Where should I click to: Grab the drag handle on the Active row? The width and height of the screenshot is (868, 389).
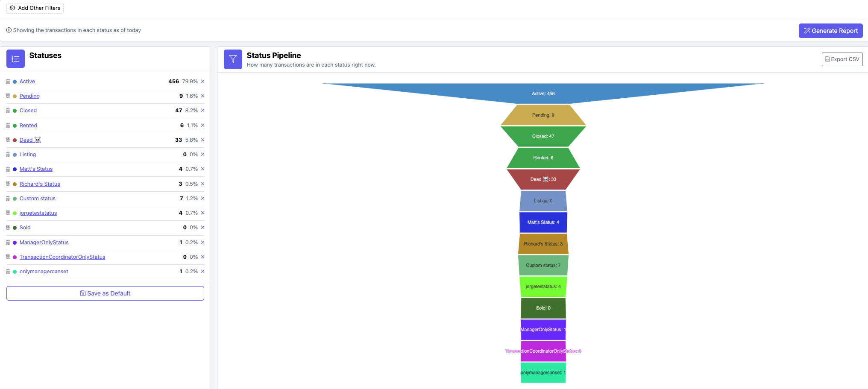[x=8, y=81]
